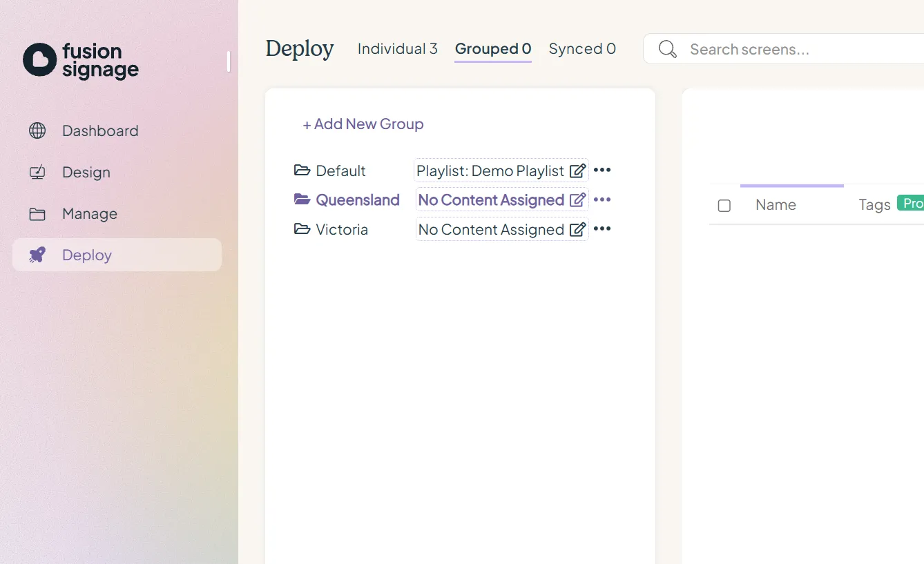Select the Default group

[x=340, y=171]
